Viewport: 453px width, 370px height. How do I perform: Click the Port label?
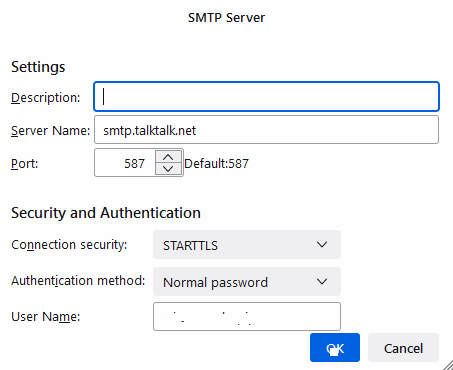pos(25,164)
